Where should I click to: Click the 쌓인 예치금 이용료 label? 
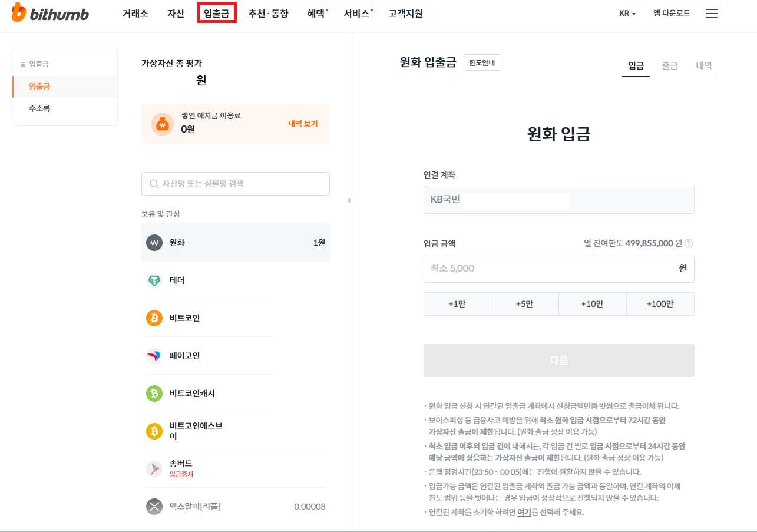coord(211,115)
